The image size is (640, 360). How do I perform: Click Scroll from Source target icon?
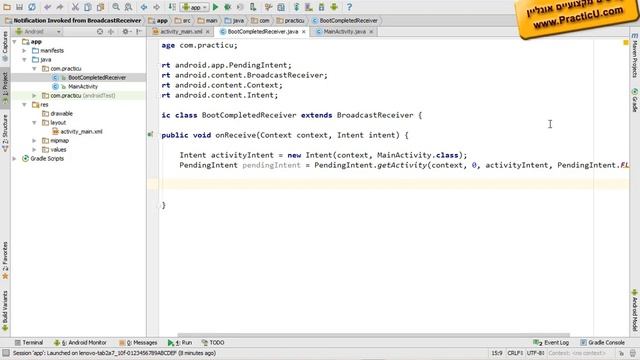100,31
